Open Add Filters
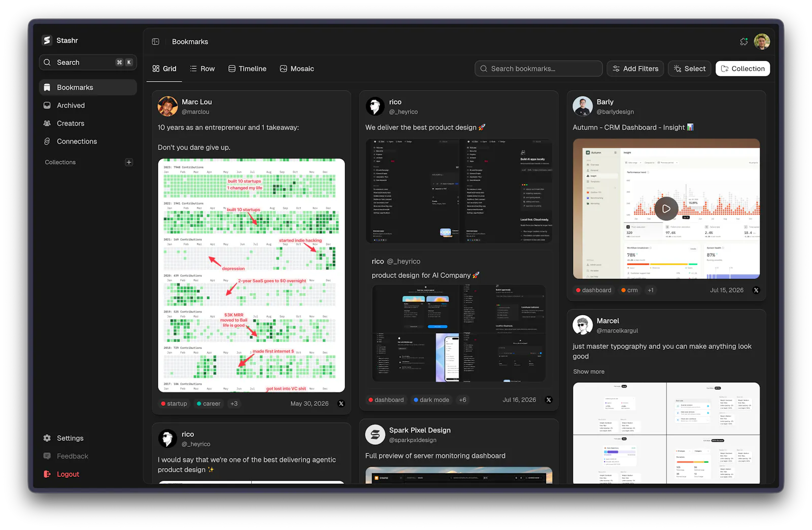This screenshot has height=530, width=812. point(635,68)
